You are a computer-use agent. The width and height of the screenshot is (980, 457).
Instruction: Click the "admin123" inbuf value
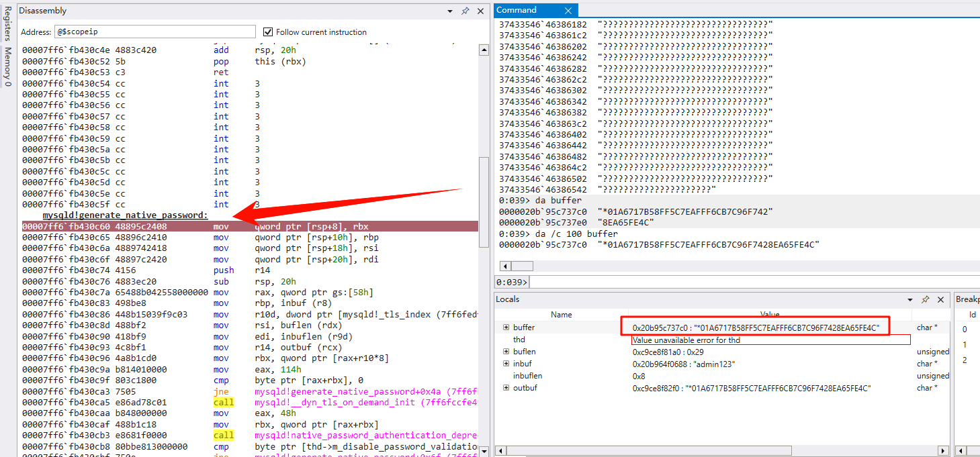(x=684, y=364)
